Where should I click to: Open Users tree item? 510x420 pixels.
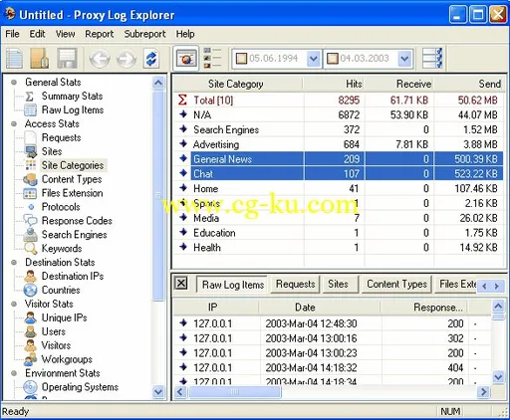click(53, 331)
